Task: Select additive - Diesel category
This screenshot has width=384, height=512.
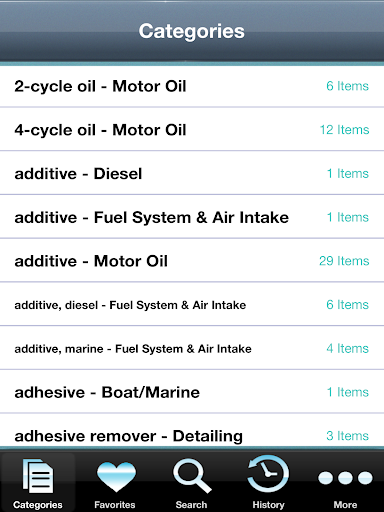Action: (192, 173)
